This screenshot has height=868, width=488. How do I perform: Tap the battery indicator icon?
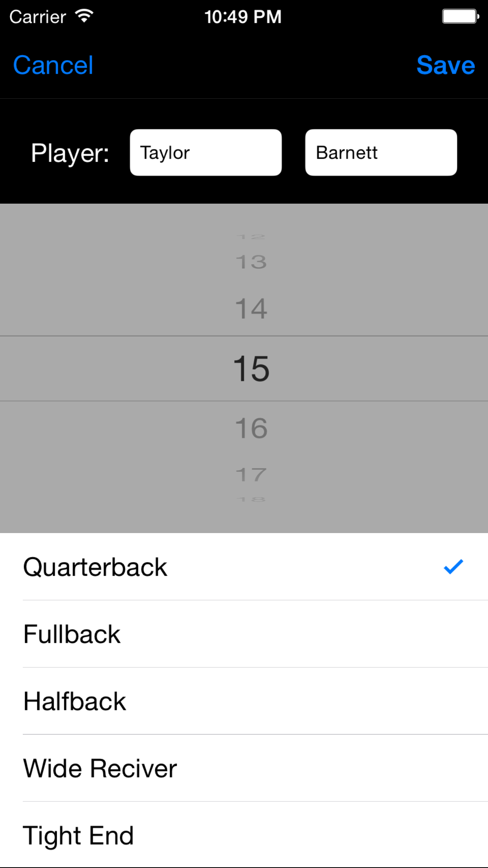(x=460, y=17)
